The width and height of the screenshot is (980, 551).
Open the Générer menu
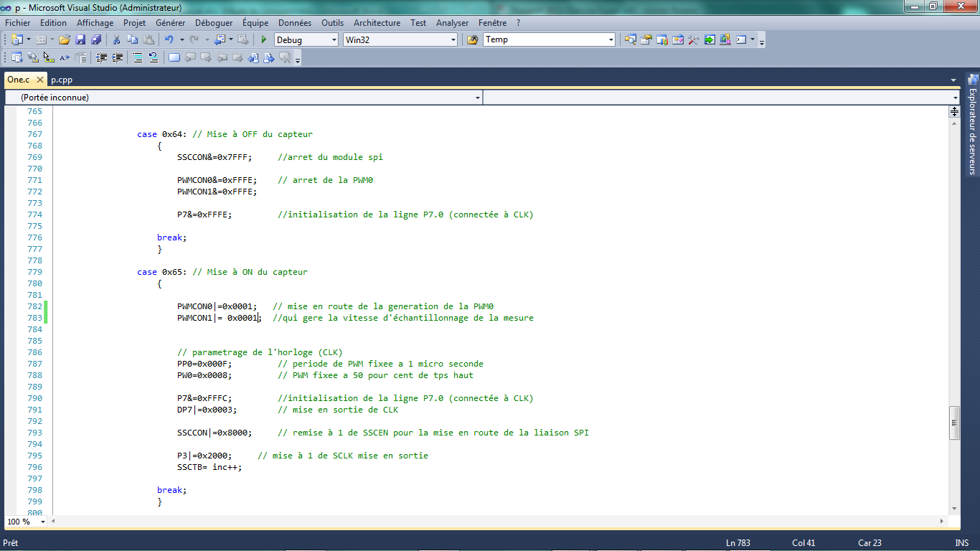coord(170,23)
